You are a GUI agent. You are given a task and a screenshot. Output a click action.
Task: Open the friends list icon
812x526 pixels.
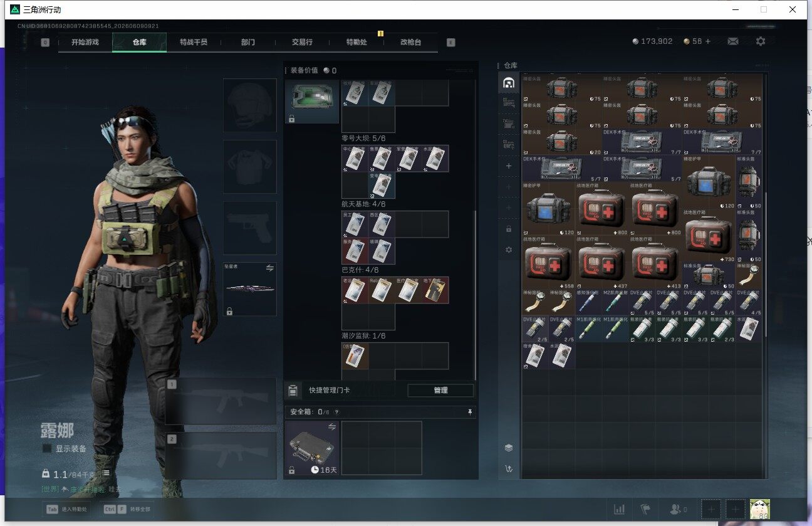[x=678, y=509]
